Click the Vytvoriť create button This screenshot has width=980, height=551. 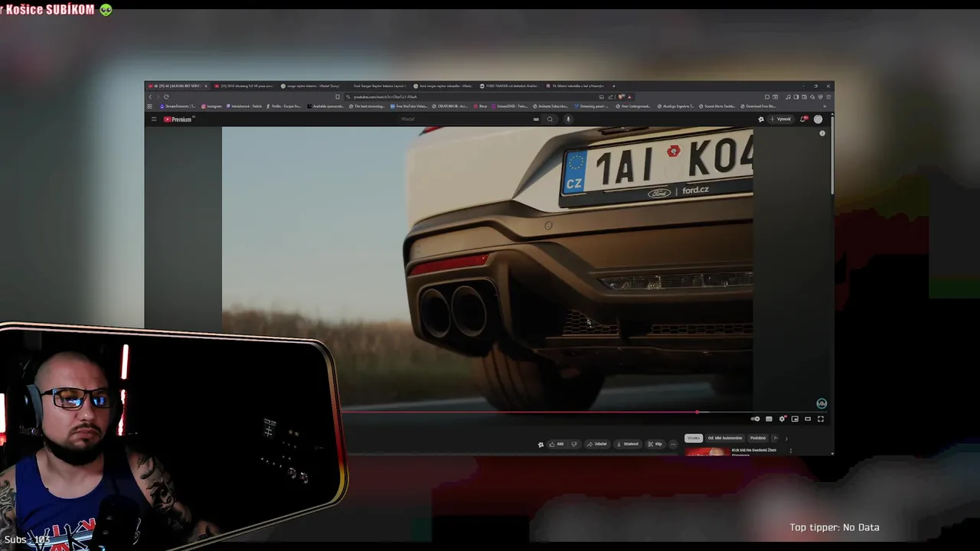click(x=781, y=119)
